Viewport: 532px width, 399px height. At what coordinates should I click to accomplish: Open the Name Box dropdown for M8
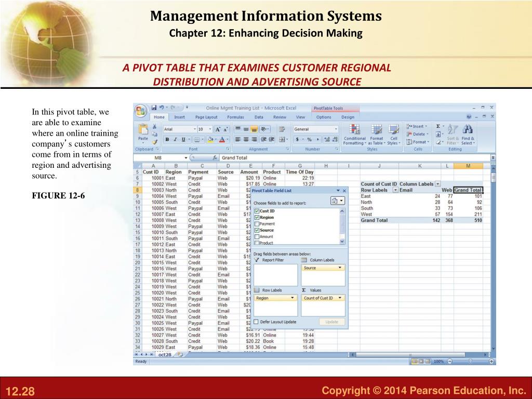[185, 158]
